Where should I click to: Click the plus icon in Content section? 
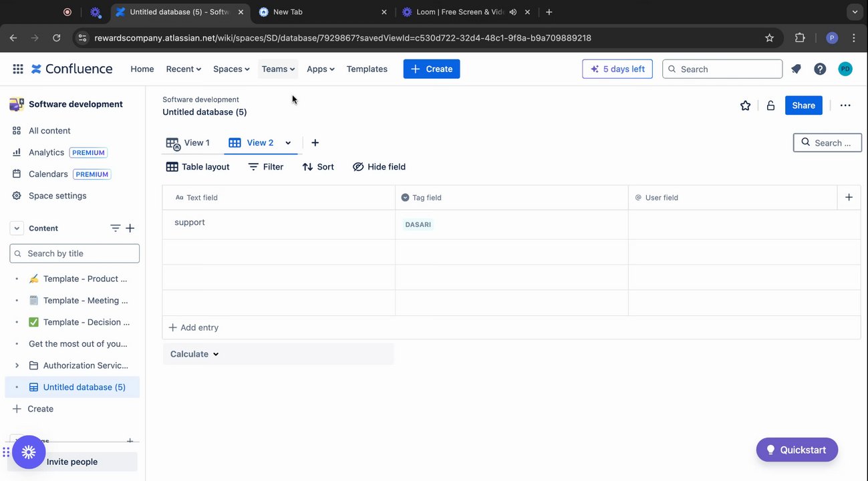click(x=130, y=228)
